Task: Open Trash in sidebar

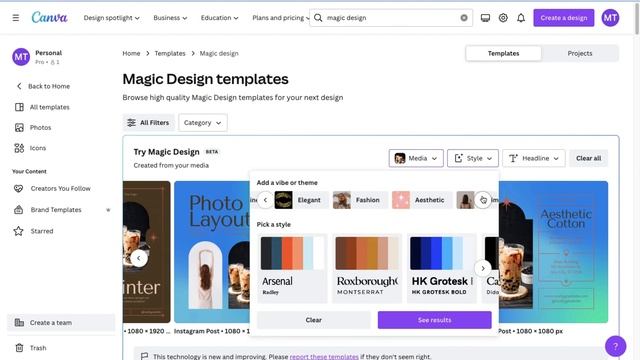Action: pos(31,348)
